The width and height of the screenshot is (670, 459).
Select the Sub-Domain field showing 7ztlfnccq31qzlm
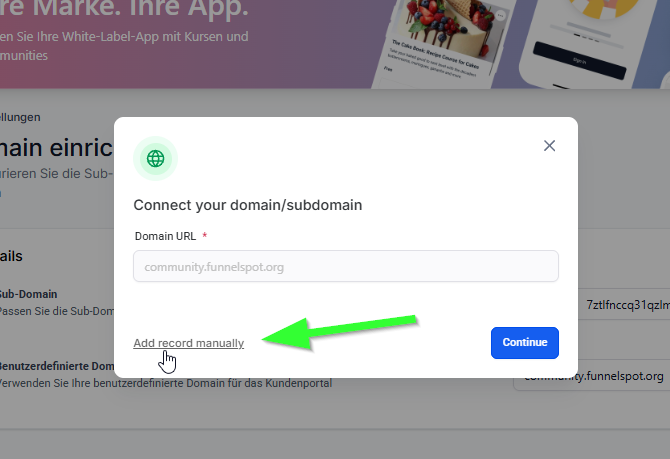click(x=624, y=304)
